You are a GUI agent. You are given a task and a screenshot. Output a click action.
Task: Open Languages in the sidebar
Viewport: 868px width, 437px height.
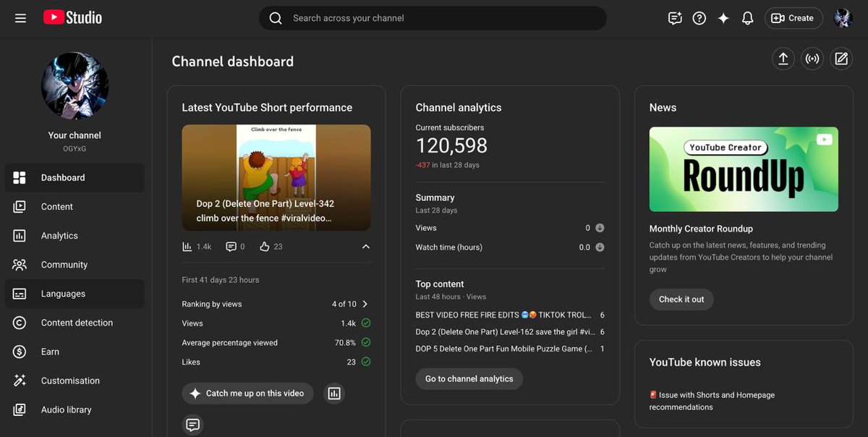click(x=75, y=294)
